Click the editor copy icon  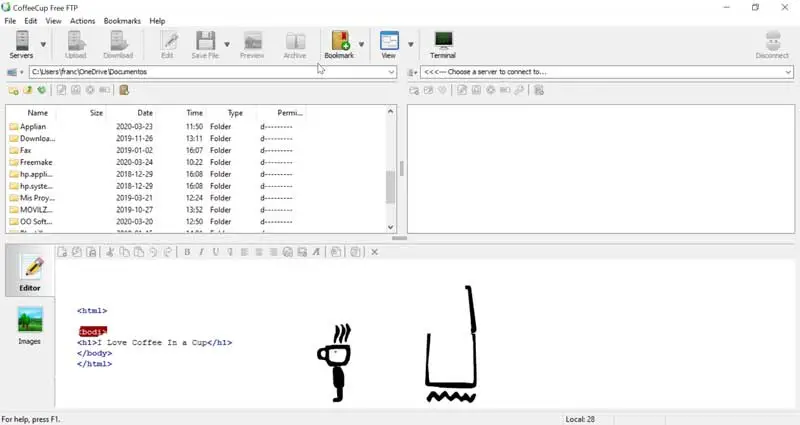click(124, 252)
